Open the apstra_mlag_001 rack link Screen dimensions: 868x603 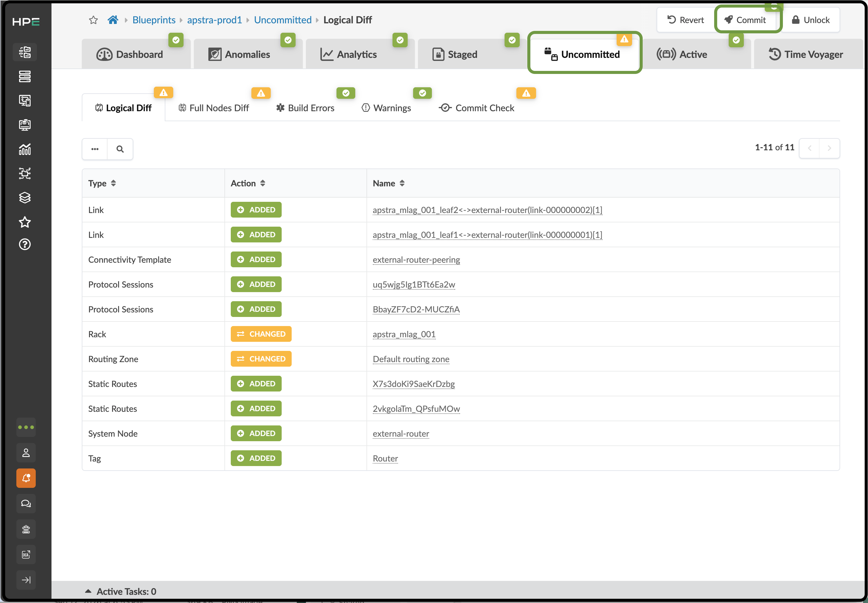(404, 334)
